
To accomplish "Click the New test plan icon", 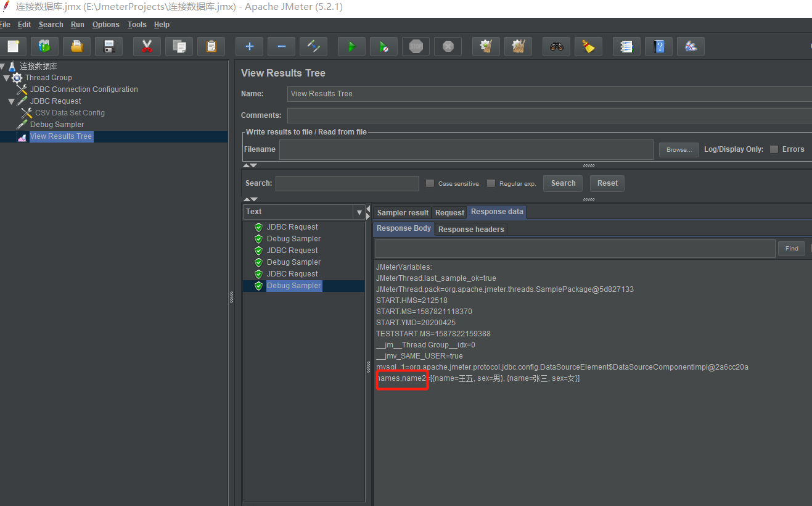I will (x=13, y=46).
